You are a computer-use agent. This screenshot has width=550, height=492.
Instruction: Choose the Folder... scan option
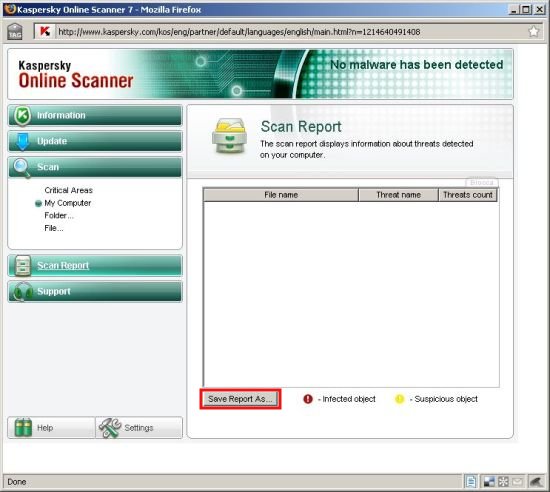tap(59, 216)
